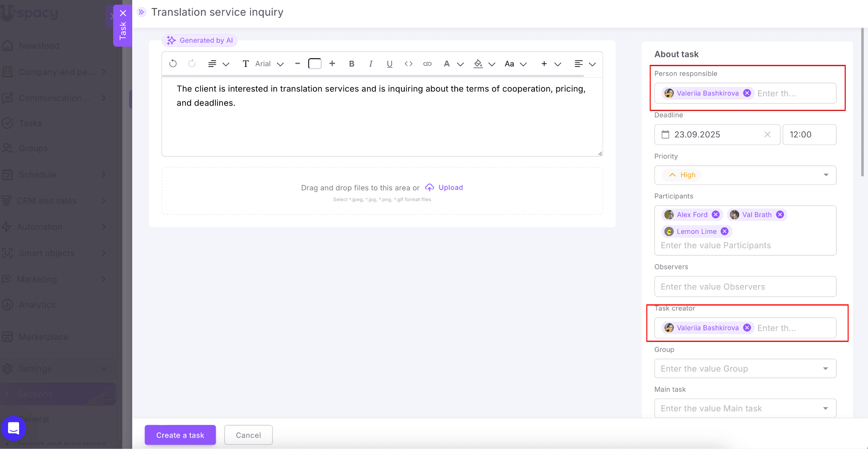
Task: Remove Val Brath from participants
Action: pos(780,215)
